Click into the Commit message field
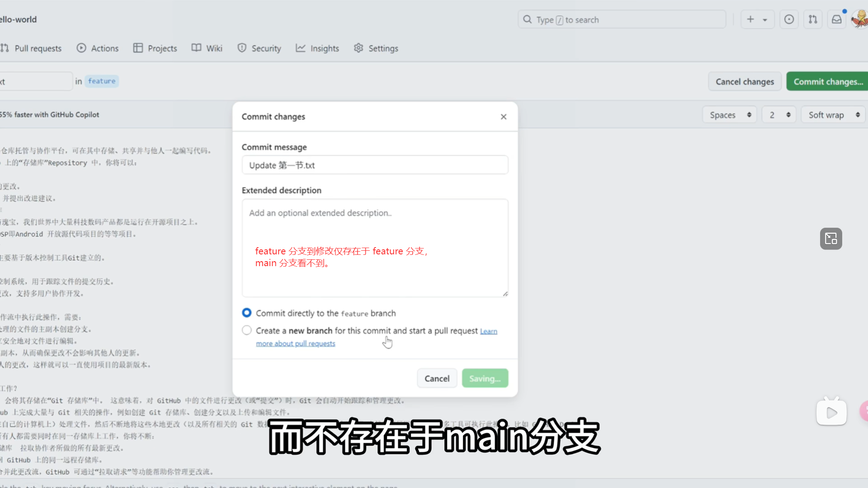 point(375,165)
